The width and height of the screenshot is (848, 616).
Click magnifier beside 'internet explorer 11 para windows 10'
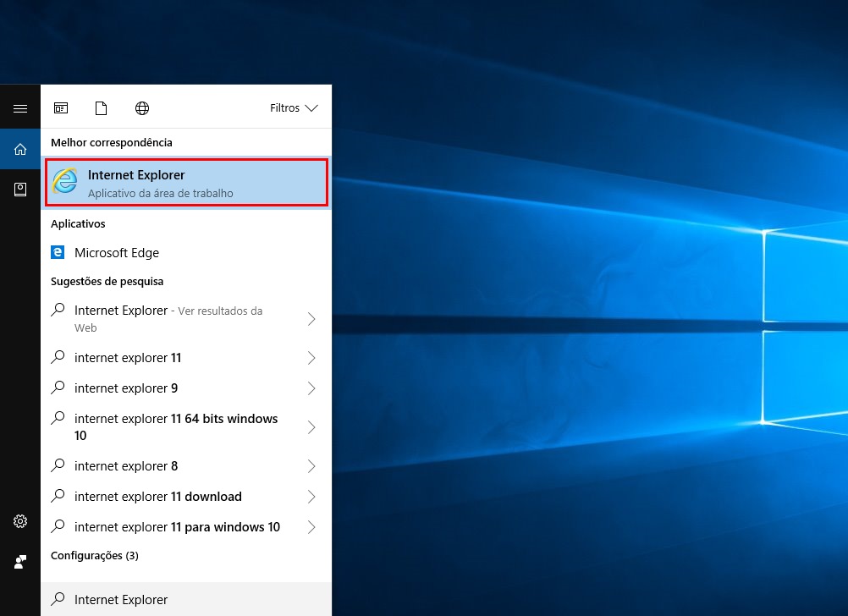[58, 525]
